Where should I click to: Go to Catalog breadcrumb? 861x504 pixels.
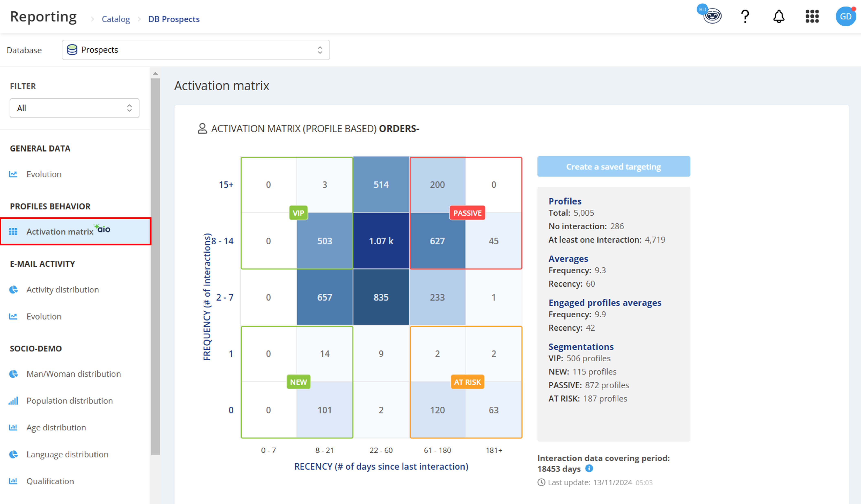click(116, 19)
